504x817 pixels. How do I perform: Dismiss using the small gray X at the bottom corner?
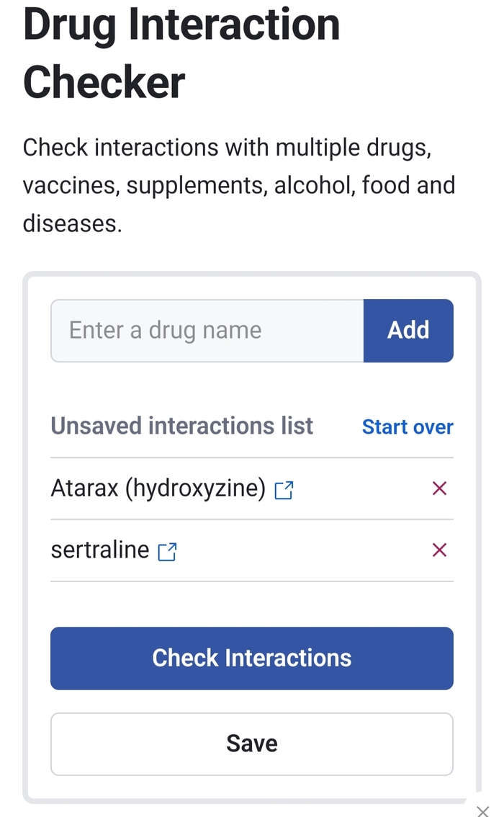point(483,812)
